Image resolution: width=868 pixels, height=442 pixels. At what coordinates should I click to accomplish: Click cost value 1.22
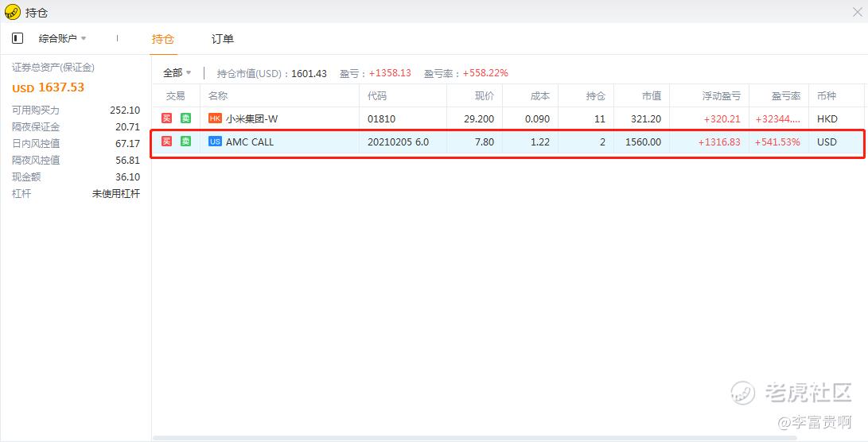540,142
